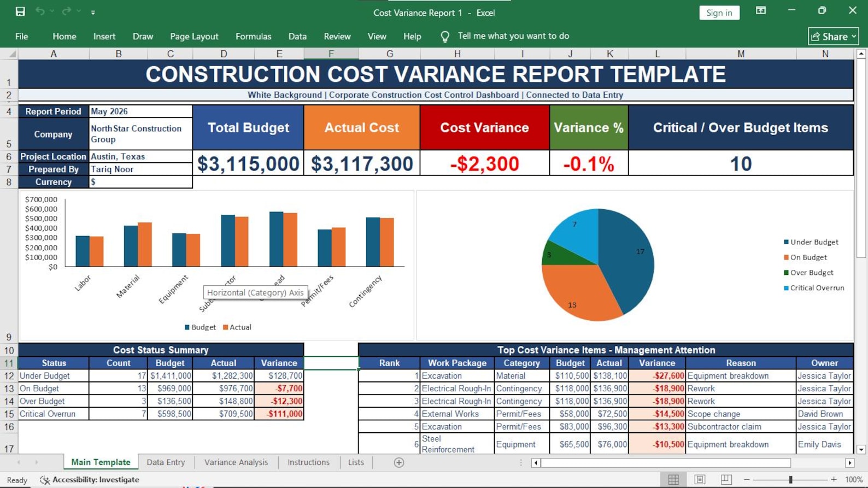Select the owner cell David Brown
This screenshot has height=488, width=868.
pyautogui.click(x=824, y=414)
